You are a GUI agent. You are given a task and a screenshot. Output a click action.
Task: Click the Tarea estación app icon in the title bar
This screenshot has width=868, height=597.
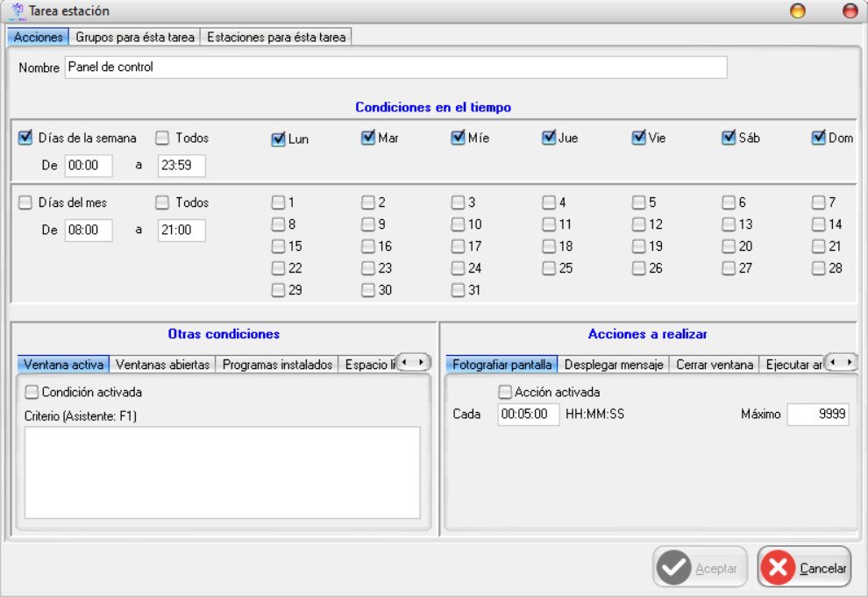click(18, 11)
